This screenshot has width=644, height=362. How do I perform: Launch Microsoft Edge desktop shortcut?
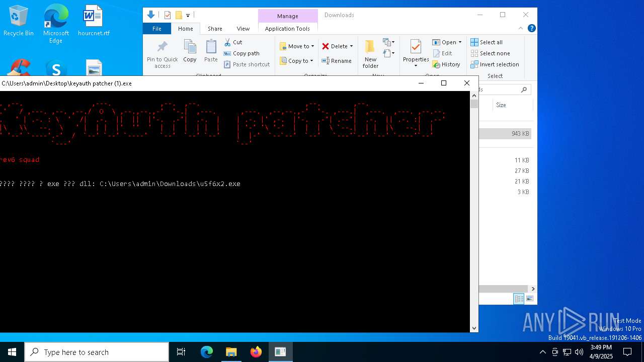(x=56, y=24)
